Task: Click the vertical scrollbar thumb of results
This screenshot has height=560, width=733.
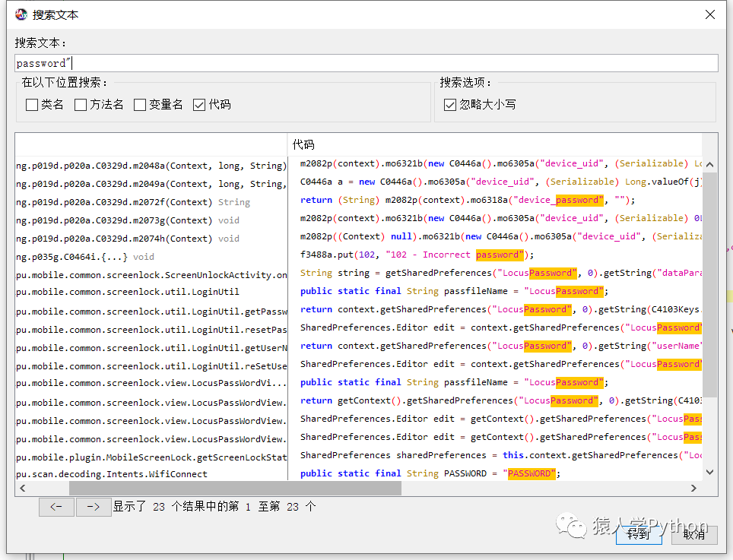Action: [x=709, y=285]
